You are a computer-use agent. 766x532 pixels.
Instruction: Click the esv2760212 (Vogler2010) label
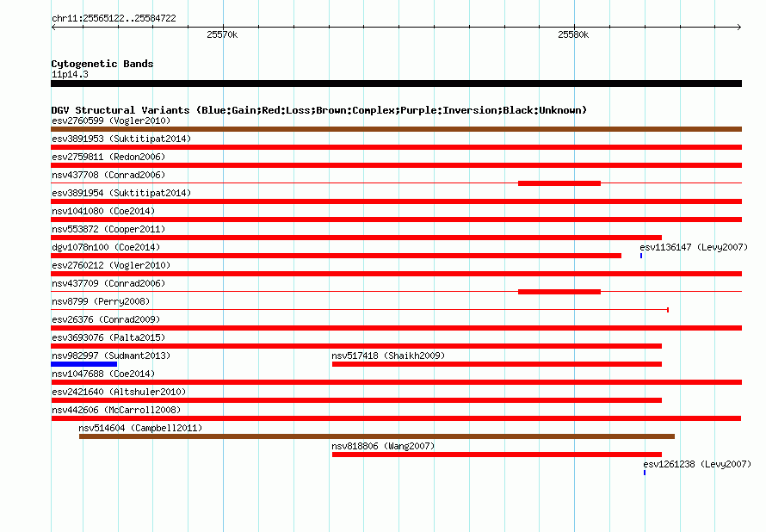pyautogui.click(x=111, y=265)
